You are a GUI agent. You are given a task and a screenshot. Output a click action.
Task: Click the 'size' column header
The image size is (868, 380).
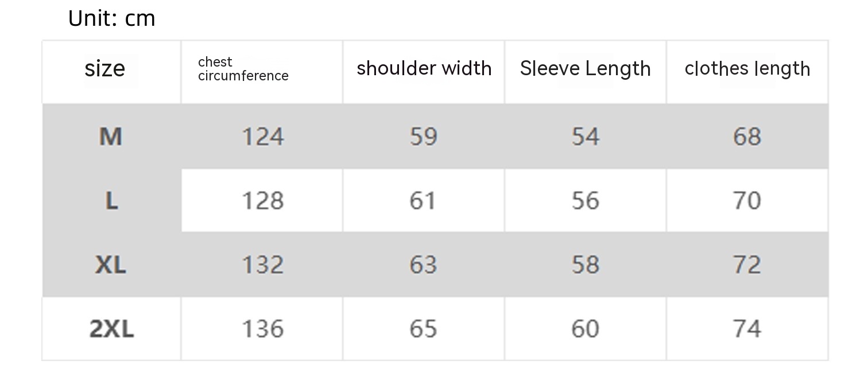(x=104, y=69)
